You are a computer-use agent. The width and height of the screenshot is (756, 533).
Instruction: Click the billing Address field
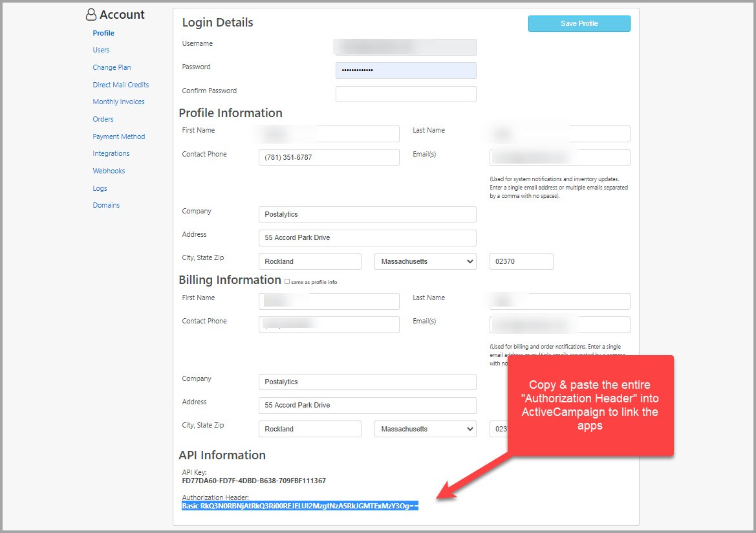(x=367, y=405)
